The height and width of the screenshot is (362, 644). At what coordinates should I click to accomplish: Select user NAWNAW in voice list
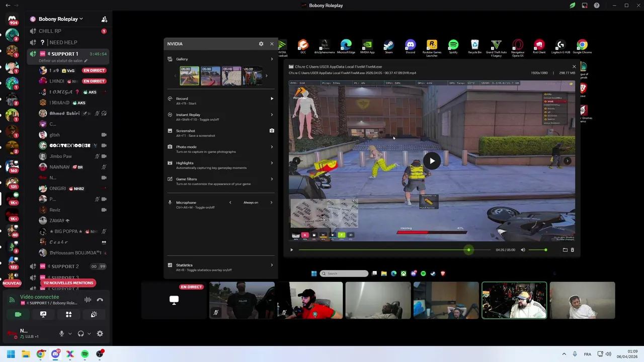(x=74, y=167)
